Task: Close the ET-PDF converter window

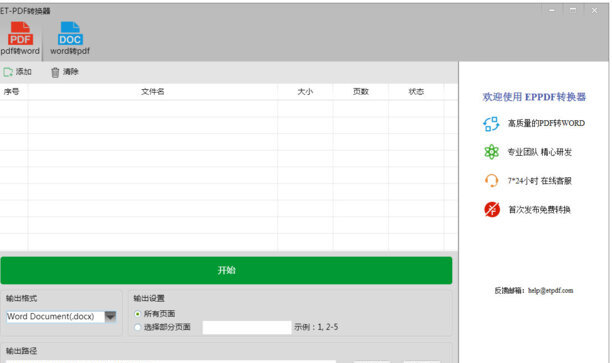Action: coord(594,11)
